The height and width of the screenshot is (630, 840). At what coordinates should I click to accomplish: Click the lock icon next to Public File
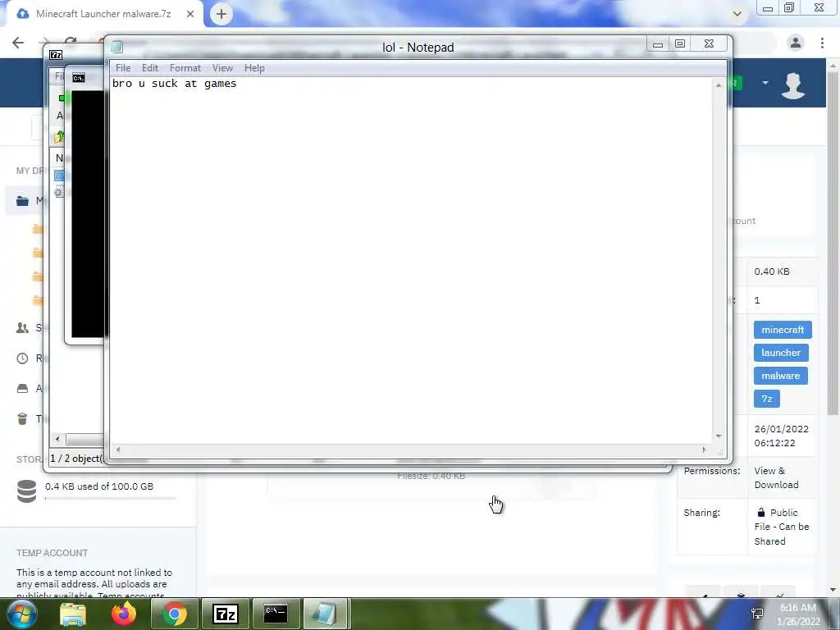pos(760,513)
